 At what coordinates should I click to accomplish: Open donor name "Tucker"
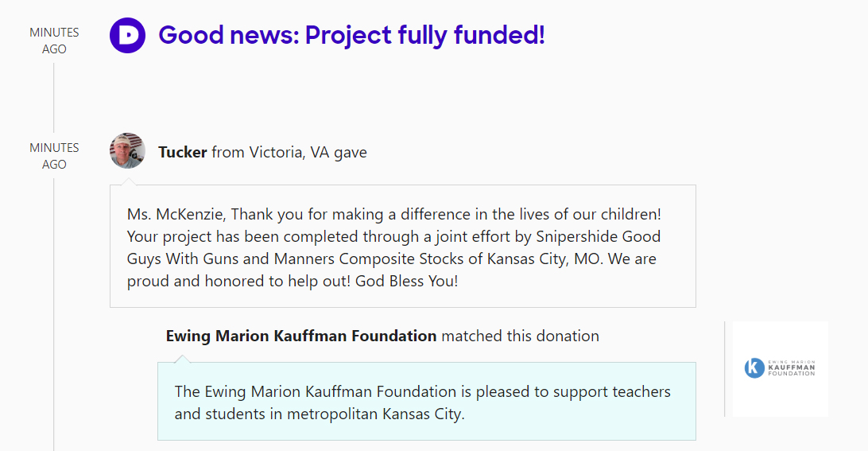click(x=183, y=152)
